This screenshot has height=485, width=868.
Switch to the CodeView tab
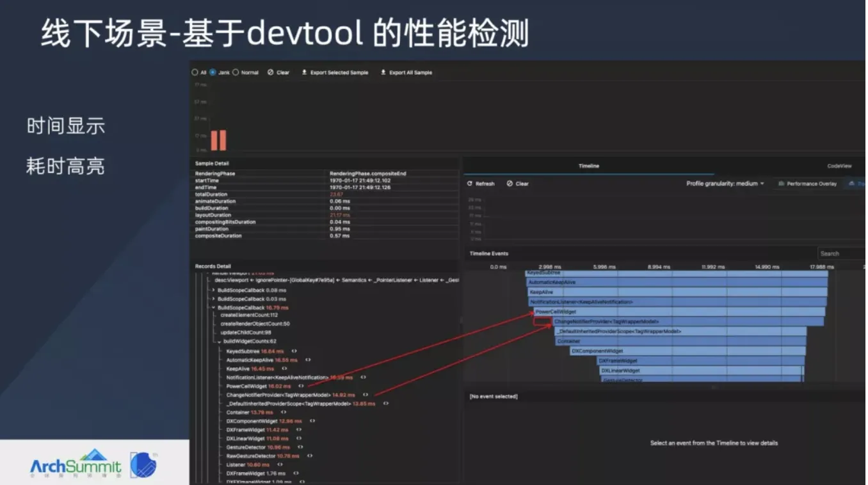(x=839, y=166)
